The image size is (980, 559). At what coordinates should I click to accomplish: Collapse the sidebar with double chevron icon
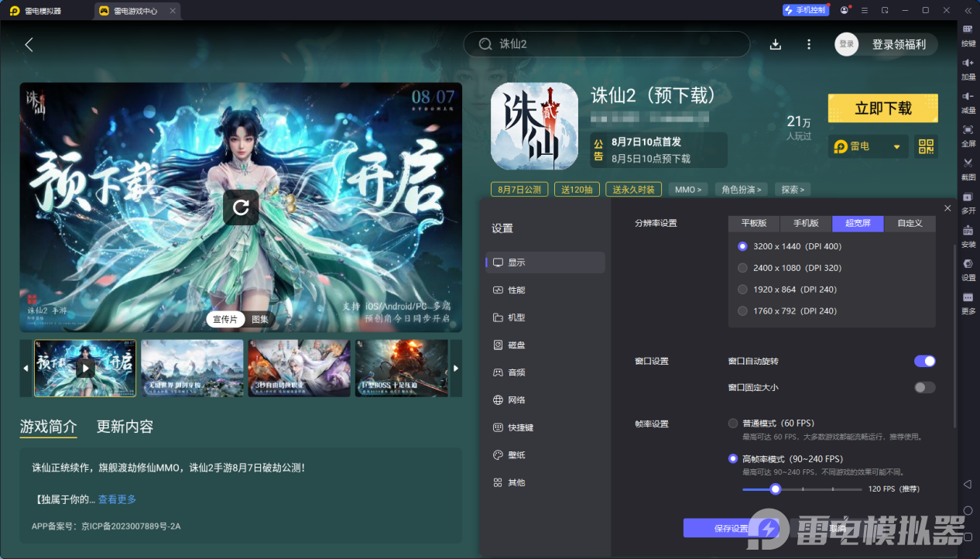[968, 10]
